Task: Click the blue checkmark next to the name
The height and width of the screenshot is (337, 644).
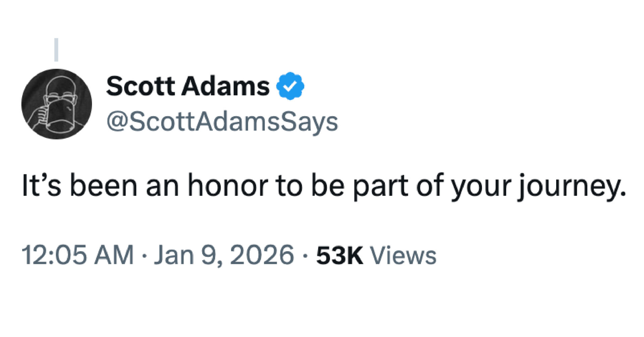Action: [290, 86]
